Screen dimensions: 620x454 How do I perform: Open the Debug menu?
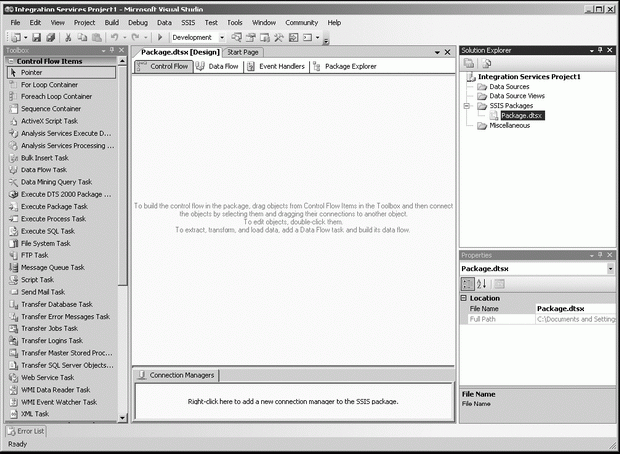138,23
